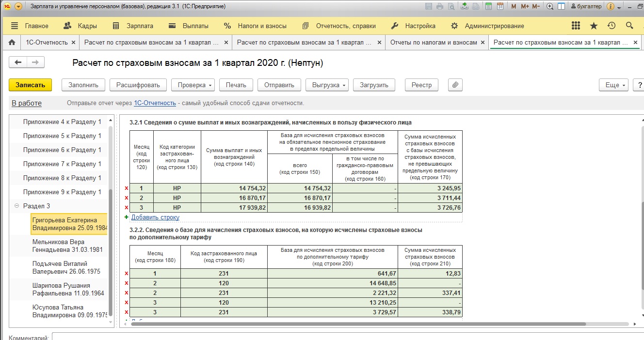Open Отчетность, справки section
The image size is (644, 340).
click(339, 26)
